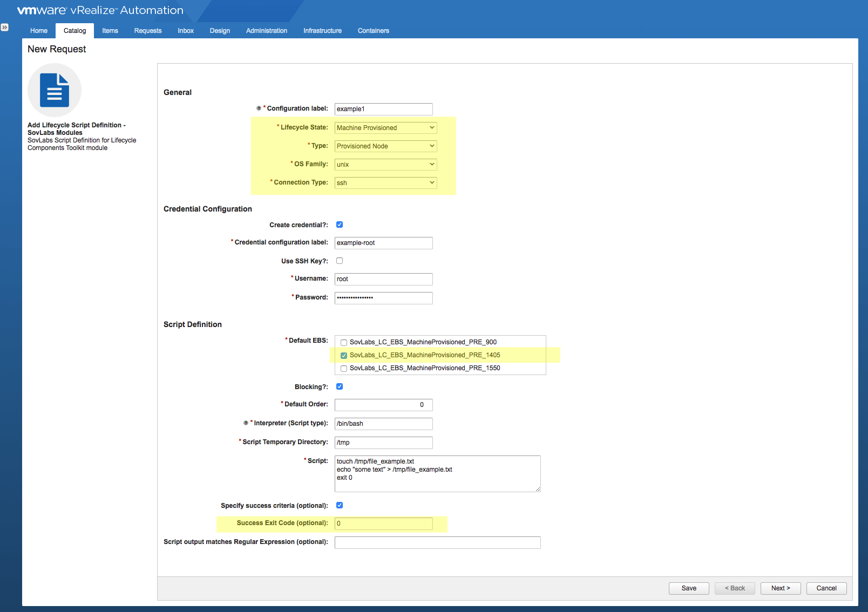Click help icon beside Interpreter field
This screenshot has height=612, width=868.
[x=246, y=423]
